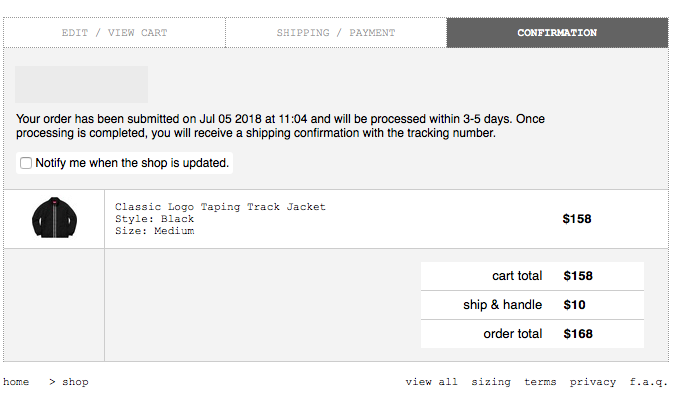Image resolution: width=687 pixels, height=399 pixels.
Task: Open the shop breadcrumb link
Action: pos(75,382)
